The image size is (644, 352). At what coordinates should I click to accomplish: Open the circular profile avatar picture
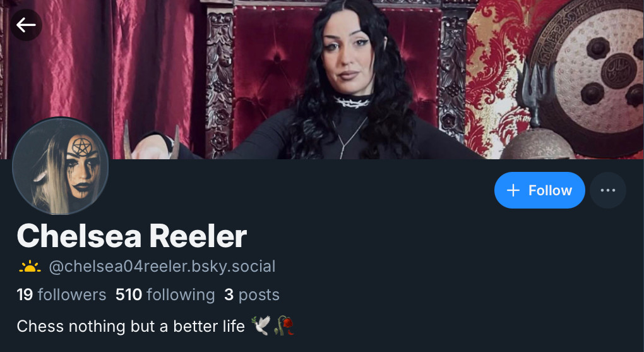click(x=61, y=166)
